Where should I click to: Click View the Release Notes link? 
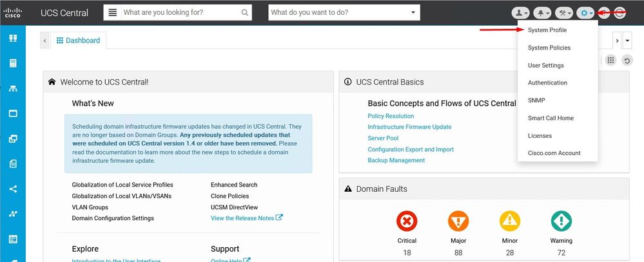246,218
